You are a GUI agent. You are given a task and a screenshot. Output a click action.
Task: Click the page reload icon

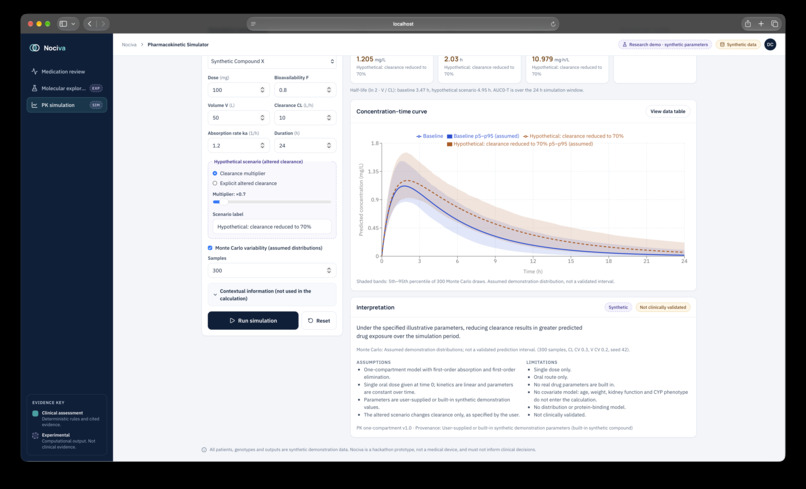553,24
